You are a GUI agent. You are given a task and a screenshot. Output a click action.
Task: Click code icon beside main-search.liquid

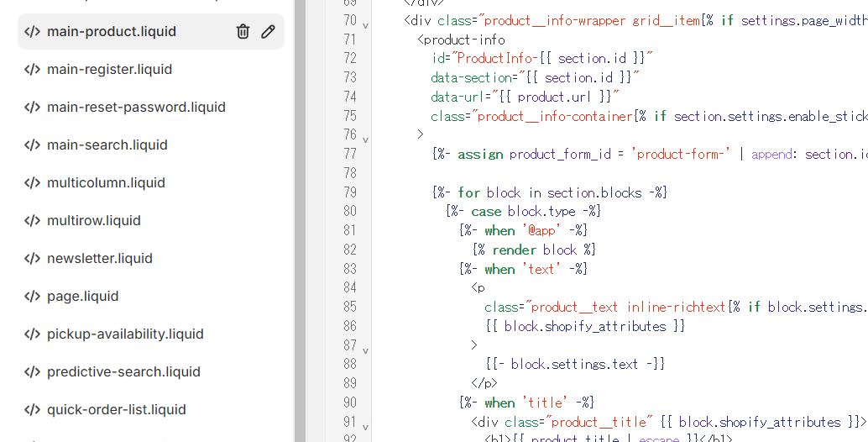32,145
